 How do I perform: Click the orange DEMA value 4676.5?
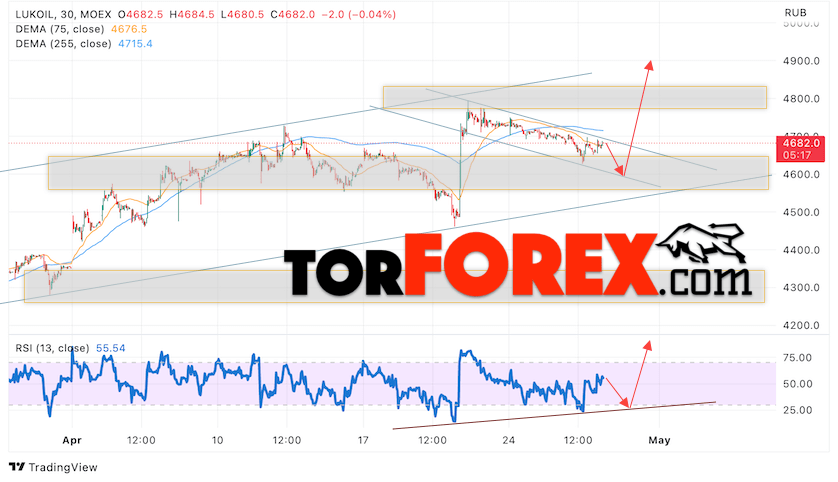coord(129,29)
